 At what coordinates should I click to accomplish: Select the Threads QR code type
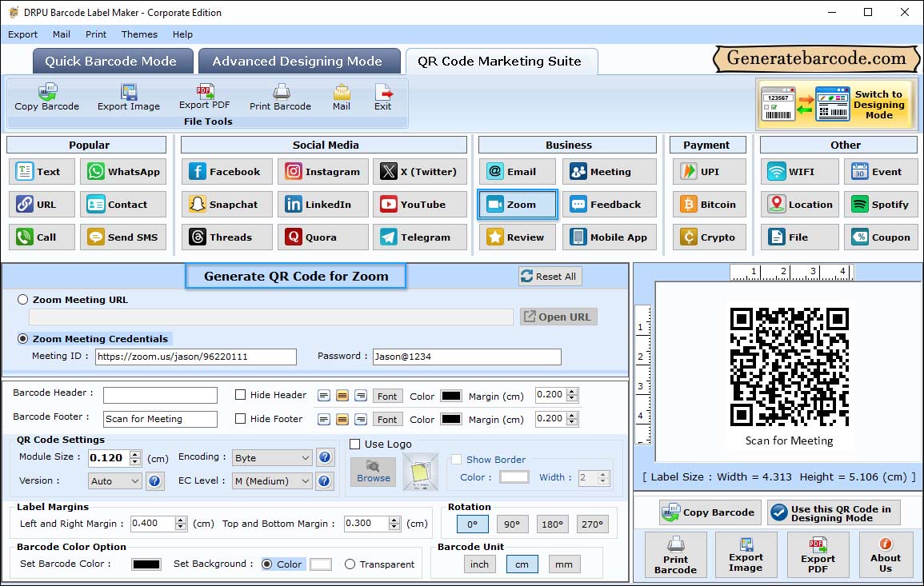coord(227,237)
